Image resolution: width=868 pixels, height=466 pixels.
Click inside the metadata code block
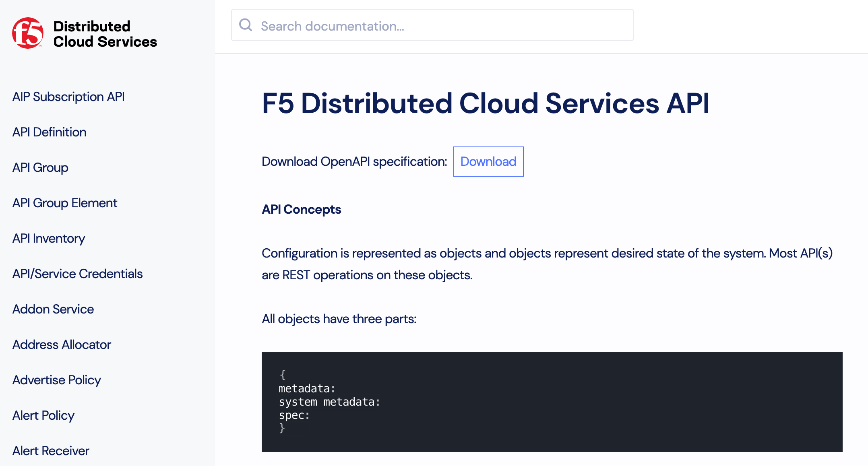point(552,402)
